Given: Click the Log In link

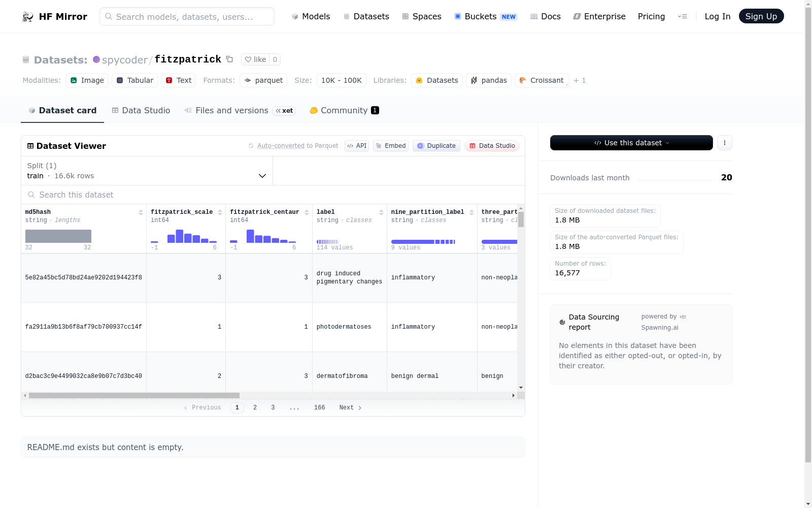Looking at the screenshot, I should 718,16.
